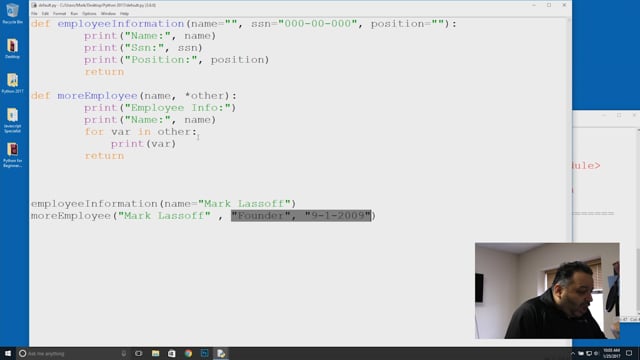Screen dimensions: 640x360
Task: Open the Options menu in IDLE
Action: (x=89, y=13)
